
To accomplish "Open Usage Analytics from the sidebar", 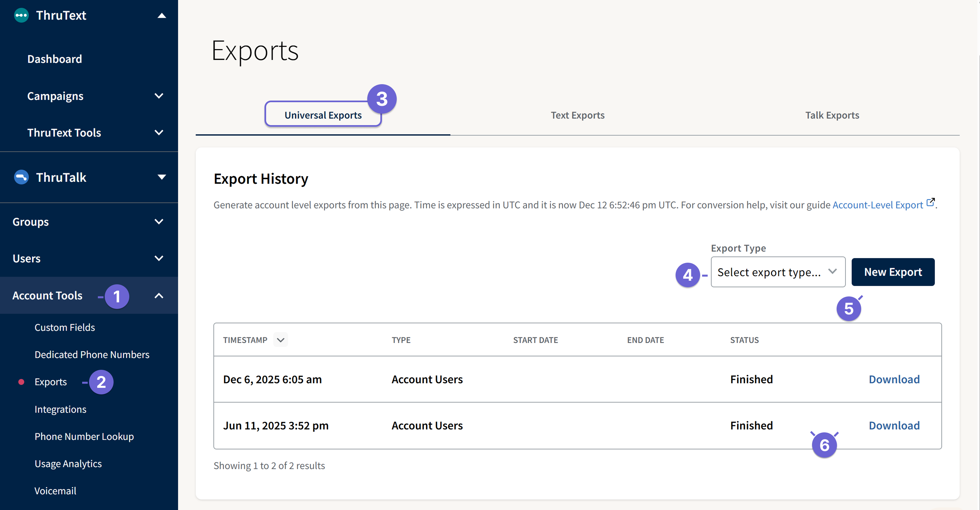I will (68, 463).
